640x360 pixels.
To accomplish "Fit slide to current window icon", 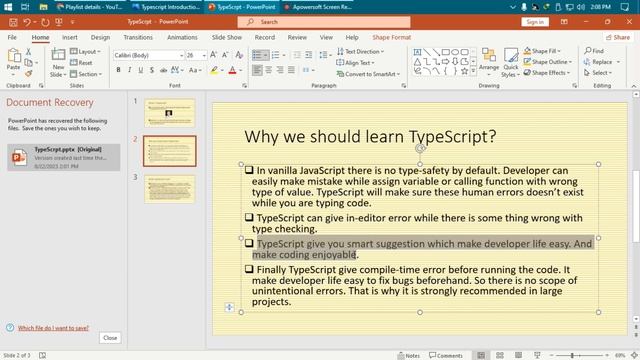I will pos(634,356).
